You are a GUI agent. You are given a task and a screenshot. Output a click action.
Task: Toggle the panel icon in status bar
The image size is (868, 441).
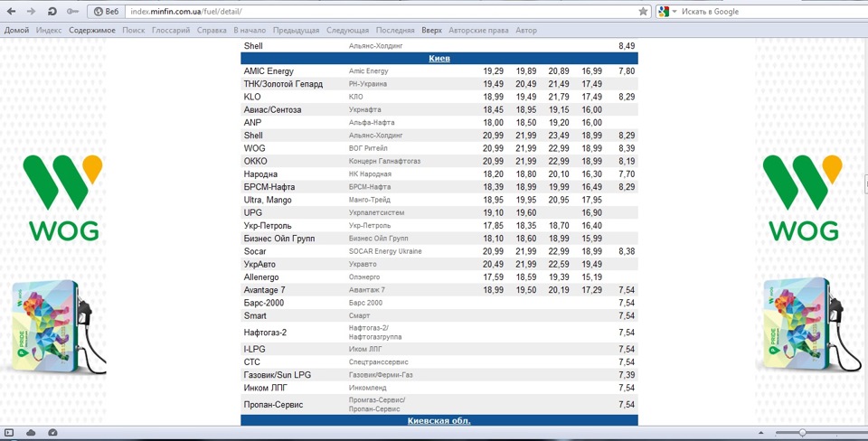pos(9,433)
